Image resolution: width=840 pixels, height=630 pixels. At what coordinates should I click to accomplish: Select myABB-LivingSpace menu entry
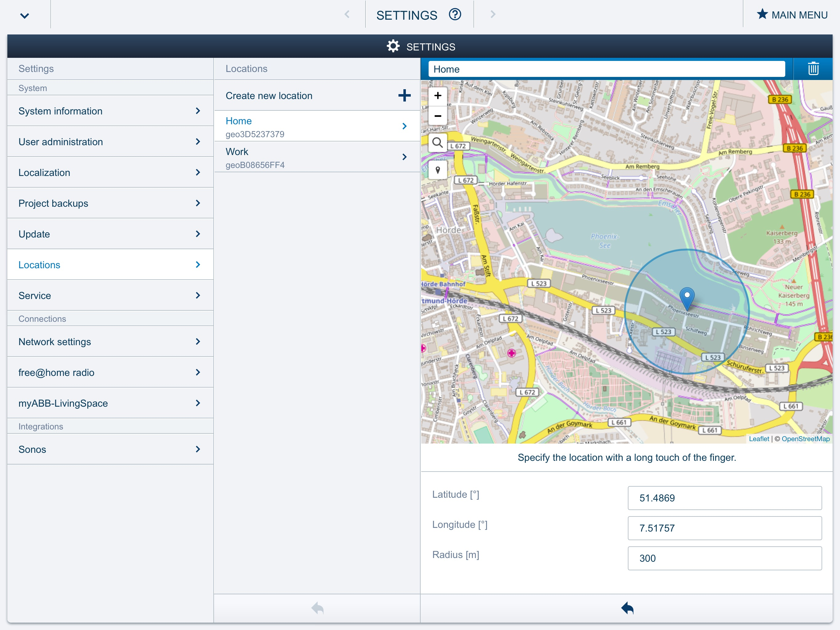click(x=110, y=403)
